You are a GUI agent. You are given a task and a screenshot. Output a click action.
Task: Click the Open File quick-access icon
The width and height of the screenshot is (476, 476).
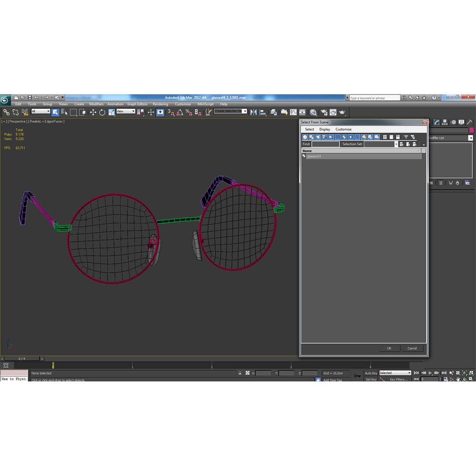23,98
